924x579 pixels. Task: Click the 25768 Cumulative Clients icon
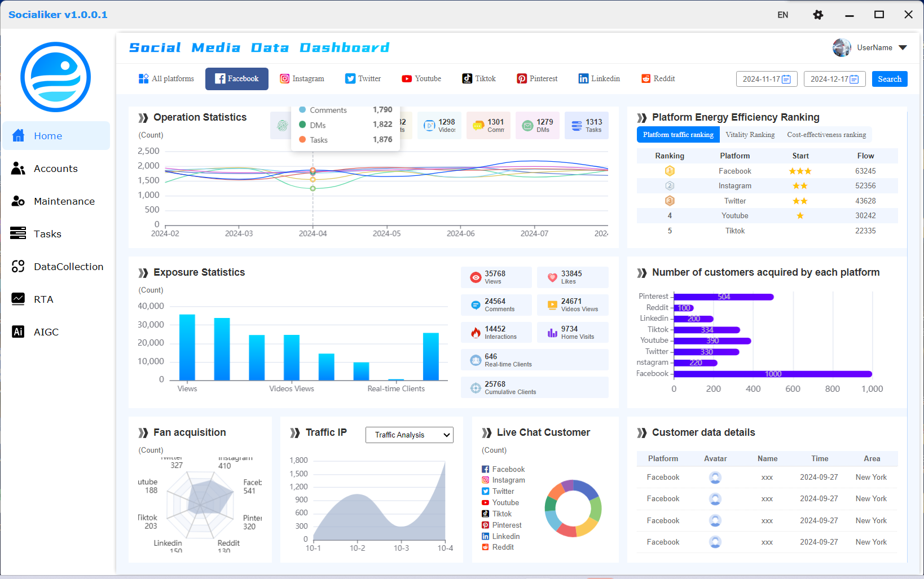click(476, 387)
